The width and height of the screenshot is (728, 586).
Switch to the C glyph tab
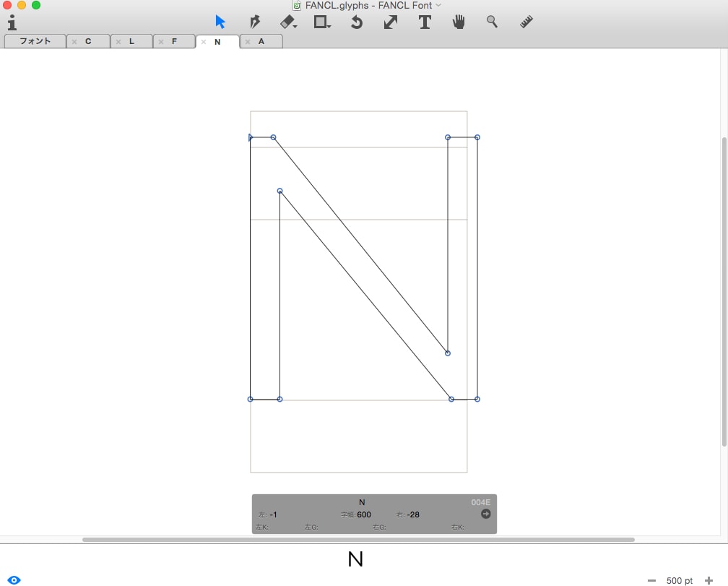[x=88, y=41]
